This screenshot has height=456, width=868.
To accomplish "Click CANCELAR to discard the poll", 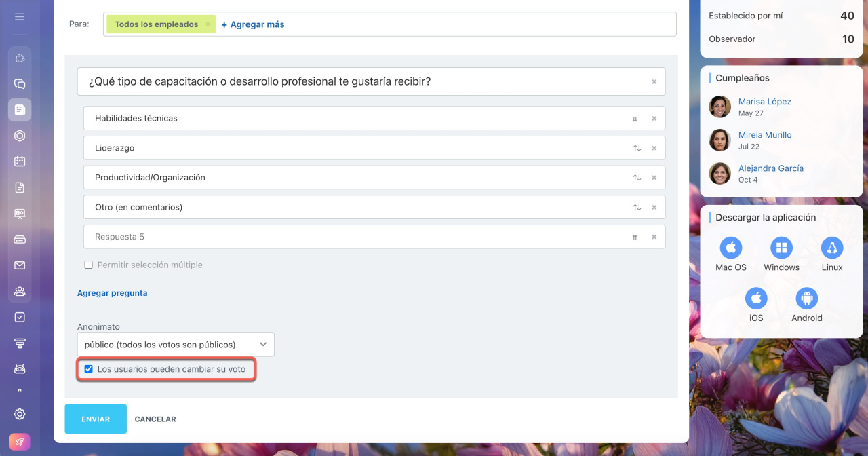I will tap(155, 419).
